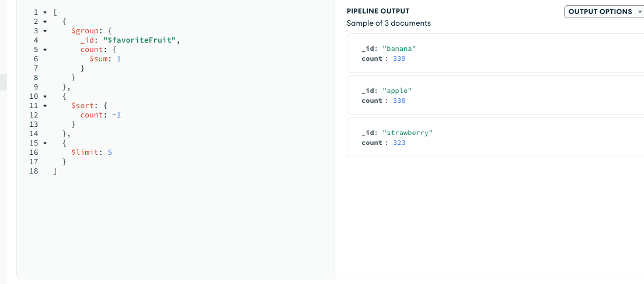Open the Output Options dropdown
The image size is (644, 284).
(604, 12)
